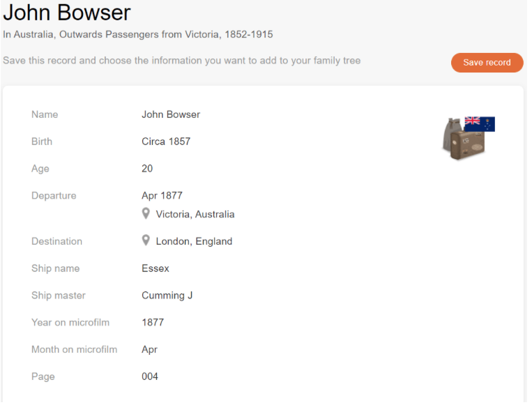Click the map pin beside London, England
Image resolution: width=532 pixels, height=405 pixels.
click(x=146, y=240)
